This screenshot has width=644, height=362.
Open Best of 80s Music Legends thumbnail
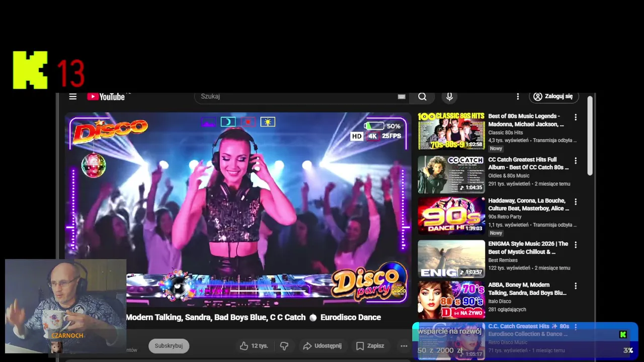click(451, 131)
